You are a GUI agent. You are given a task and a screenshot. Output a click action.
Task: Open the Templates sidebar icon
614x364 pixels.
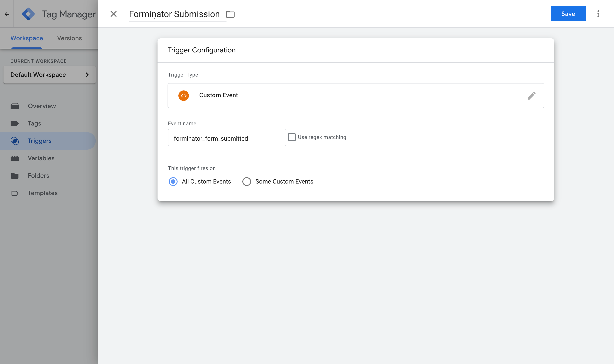15,193
